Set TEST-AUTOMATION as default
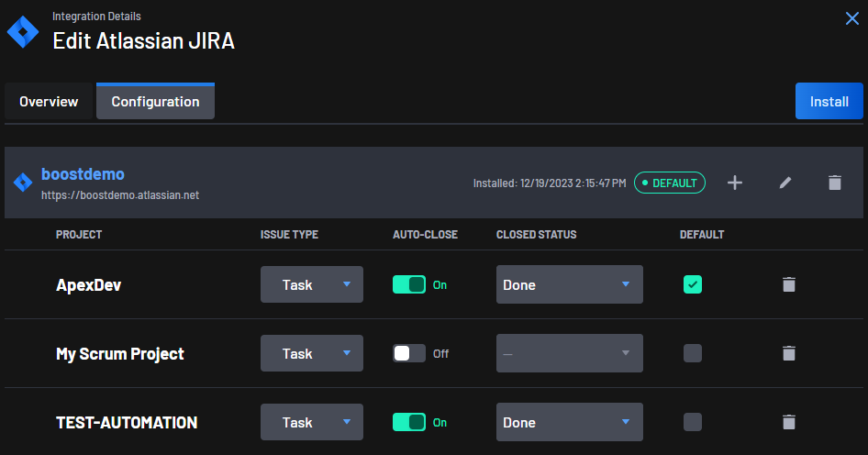 [693, 422]
